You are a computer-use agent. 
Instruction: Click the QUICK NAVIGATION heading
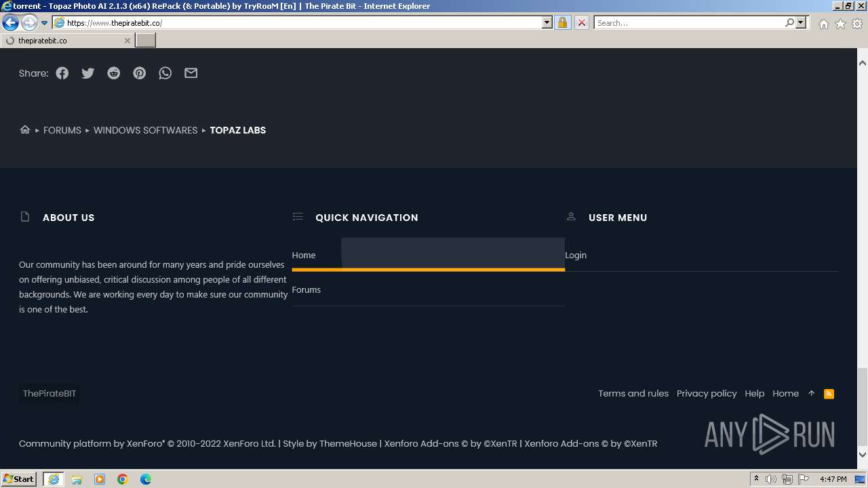pos(367,218)
